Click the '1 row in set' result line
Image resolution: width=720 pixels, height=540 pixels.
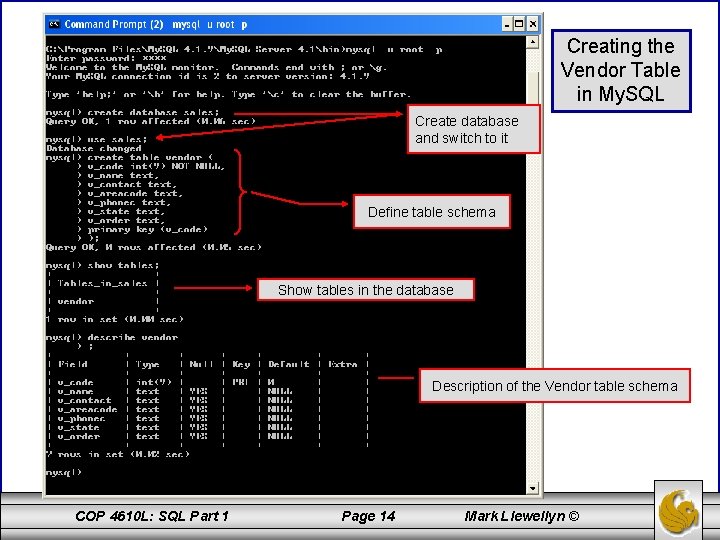115,319
